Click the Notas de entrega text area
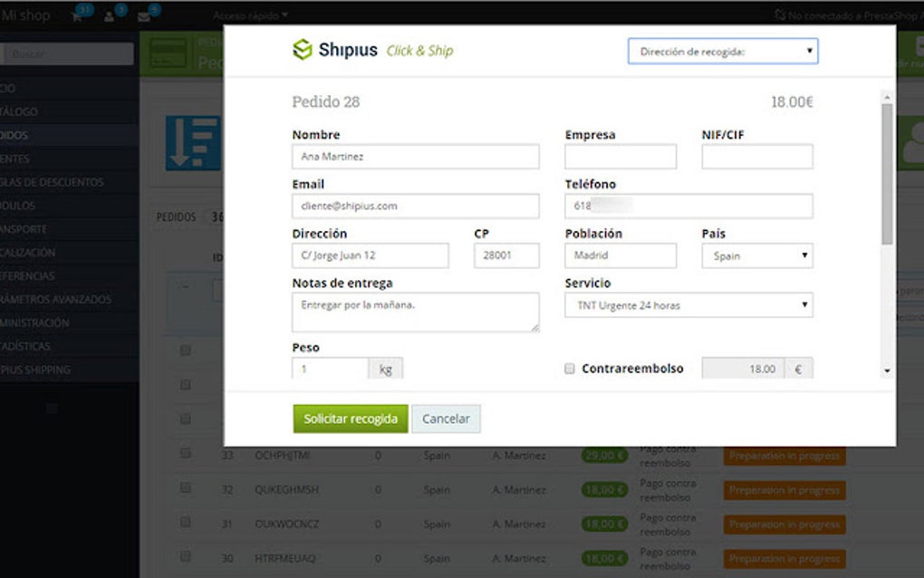 point(415,311)
